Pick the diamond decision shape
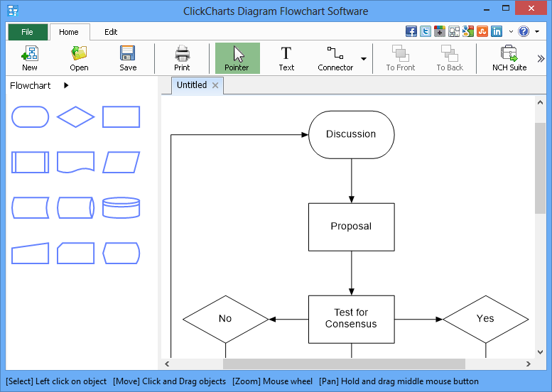552x392 pixels. click(x=76, y=117)
